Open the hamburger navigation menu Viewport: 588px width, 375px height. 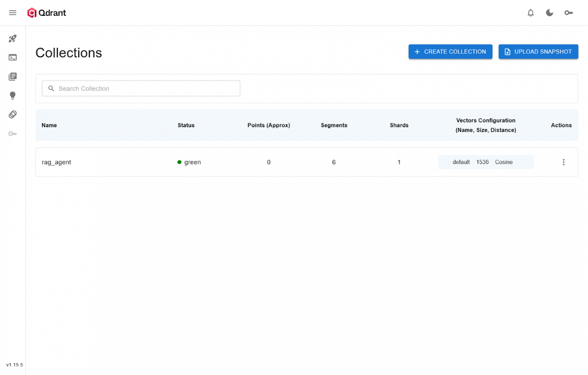click(12, 13)
